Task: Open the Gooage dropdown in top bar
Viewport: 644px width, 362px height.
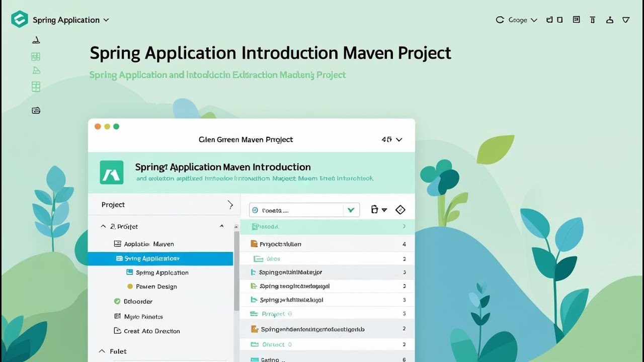Action: tap(523, 20)
